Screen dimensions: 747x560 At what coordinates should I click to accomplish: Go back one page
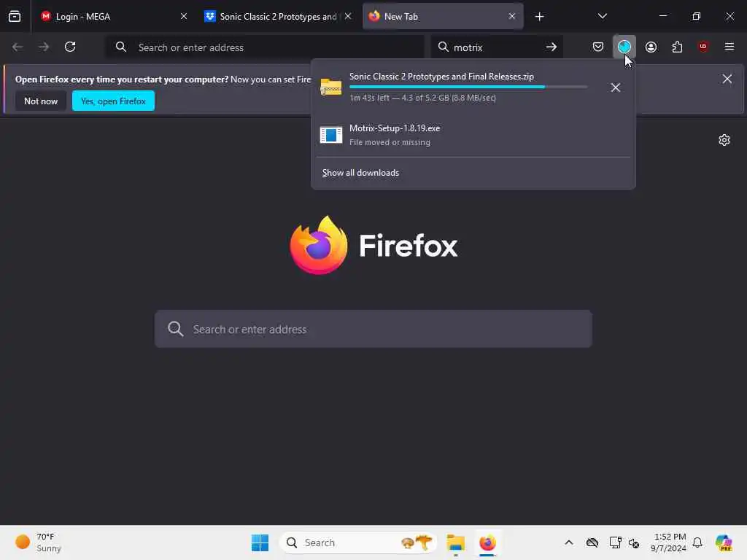18,47
